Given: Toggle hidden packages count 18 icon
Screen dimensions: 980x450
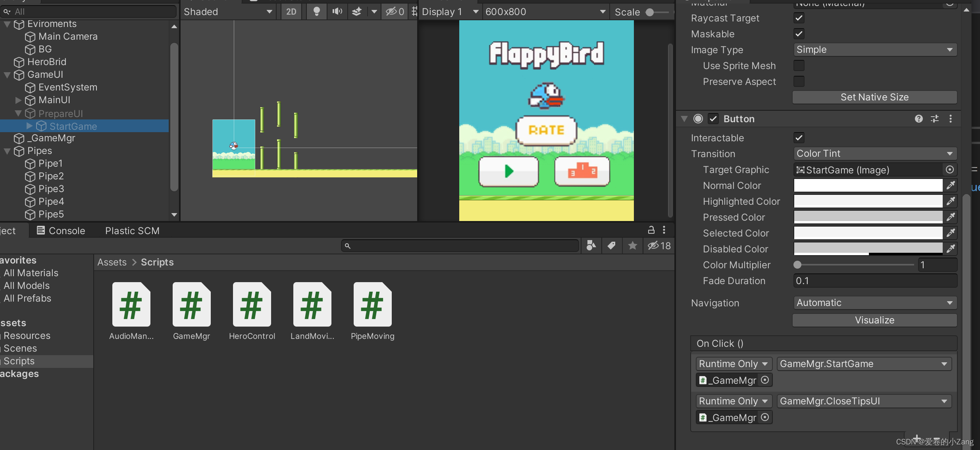Looking at the screenshot, I should pos(659,246).
